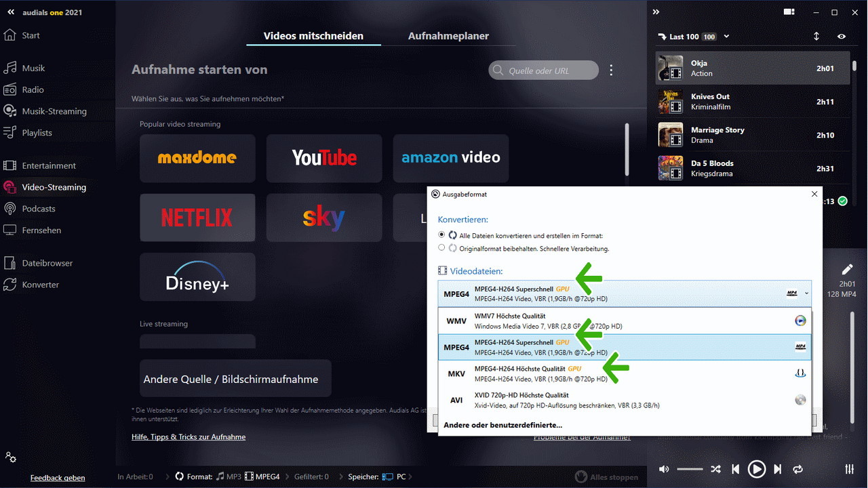The height and width of the screenshot is (488, 868).
Task: Open Podcasts in the sidebar
Action: click(38, 209)
